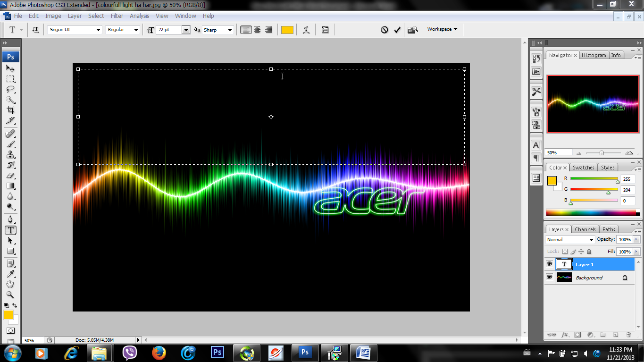Select the Horizontal Type tool

pos(10,230)
